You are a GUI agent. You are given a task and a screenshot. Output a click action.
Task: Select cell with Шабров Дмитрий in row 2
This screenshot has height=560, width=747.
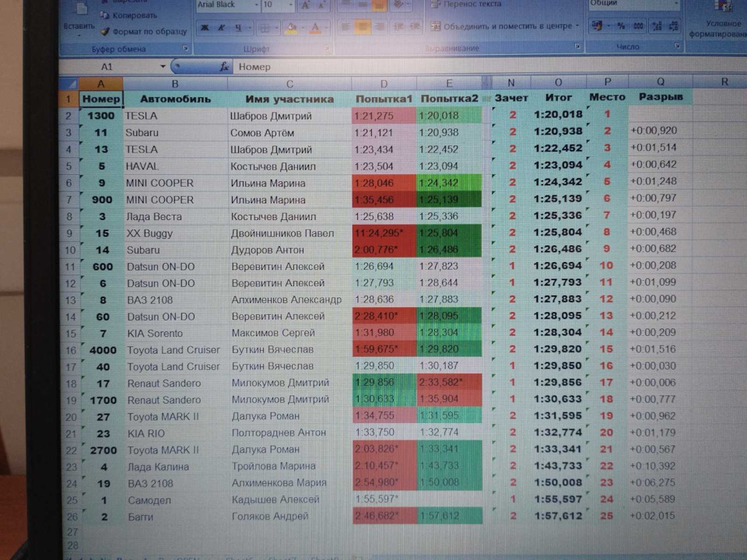(289, 116)
